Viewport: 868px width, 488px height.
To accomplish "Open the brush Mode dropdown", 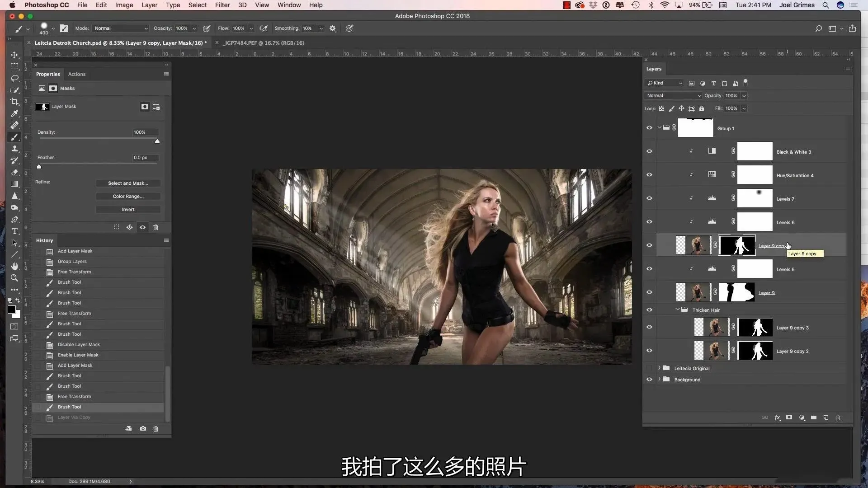I will click(120, 28).
